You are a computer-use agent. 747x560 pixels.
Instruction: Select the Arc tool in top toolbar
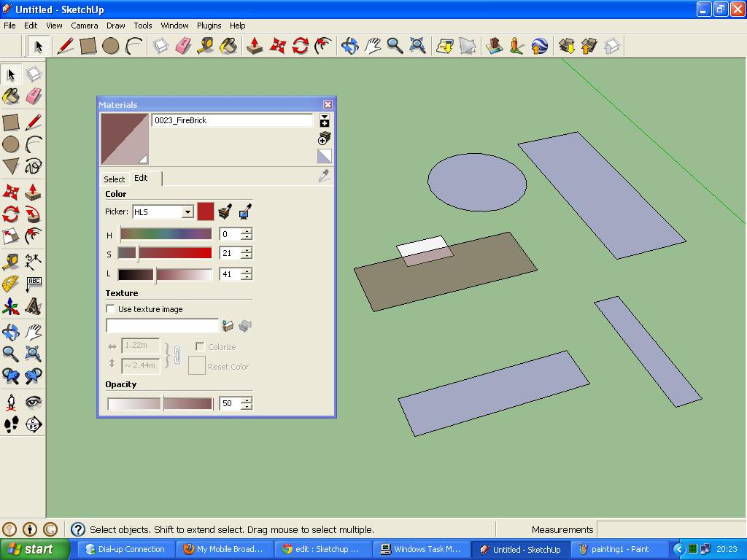(x=134, y=46)
